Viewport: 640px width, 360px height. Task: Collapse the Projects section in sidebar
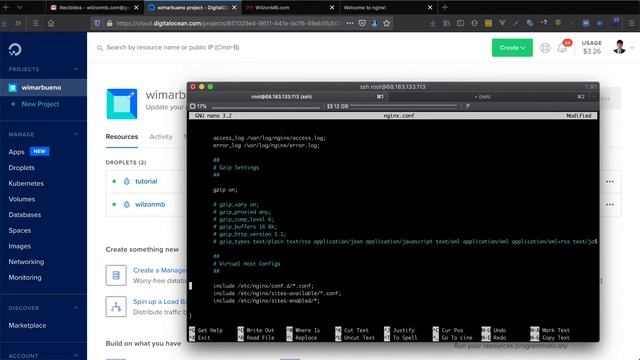click(76, 69)
